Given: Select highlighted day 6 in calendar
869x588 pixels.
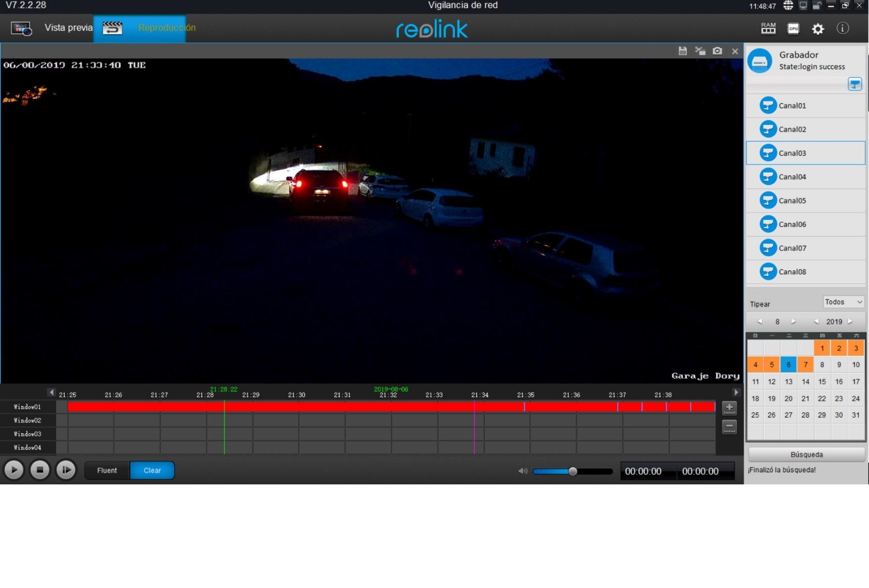Looking at the screenshot, I should (789, 365).
